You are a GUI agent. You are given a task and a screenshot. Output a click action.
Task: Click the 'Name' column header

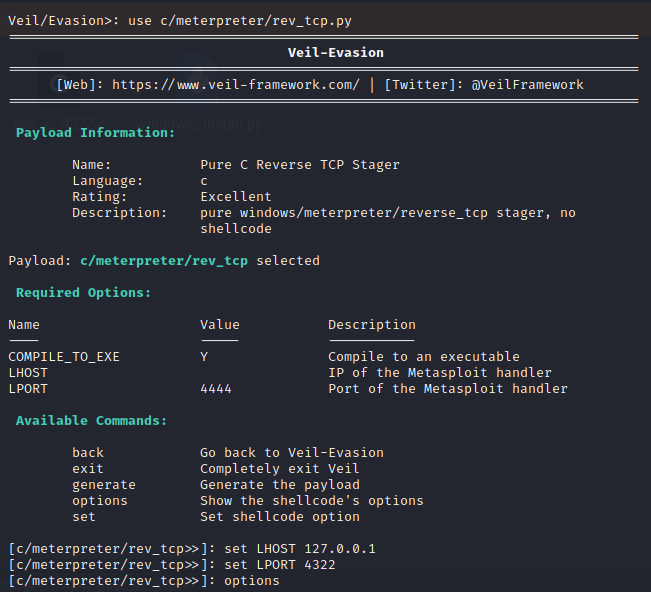(24, 325)
